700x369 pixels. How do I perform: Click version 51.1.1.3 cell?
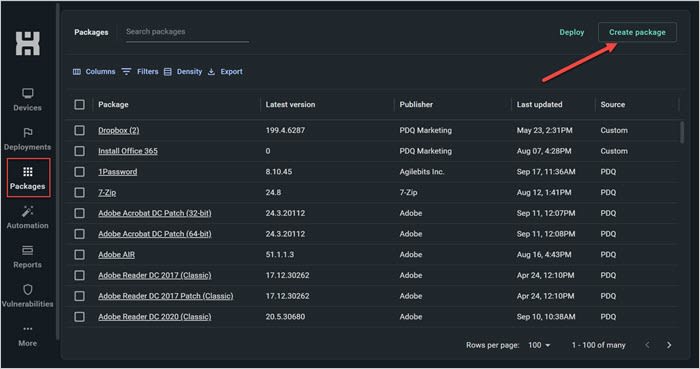pos(280,255)
